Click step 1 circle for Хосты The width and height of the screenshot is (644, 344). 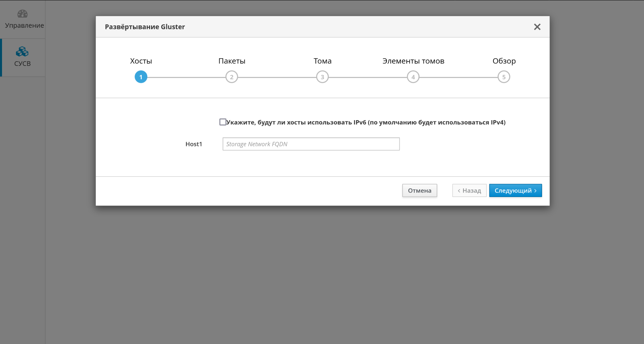(141, 77)
